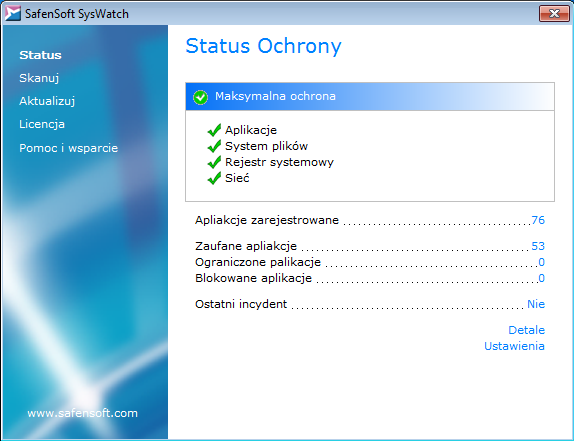Close the SafenSoft SysWatch window

point(554,14)
